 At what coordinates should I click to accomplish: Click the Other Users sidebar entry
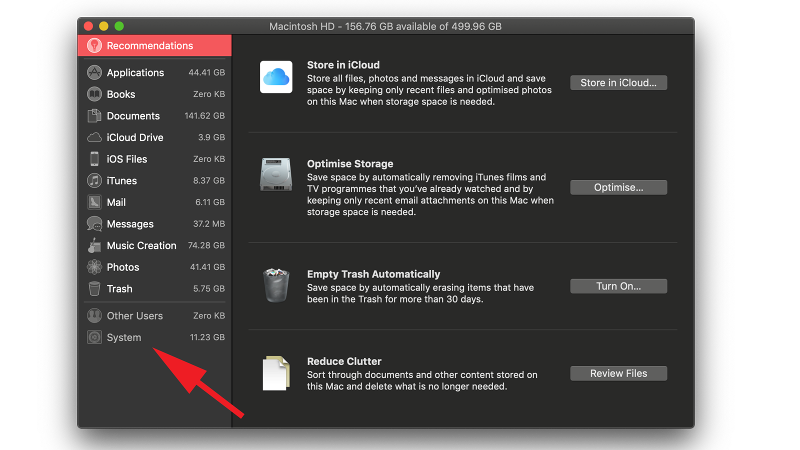[x=134, y=316]
